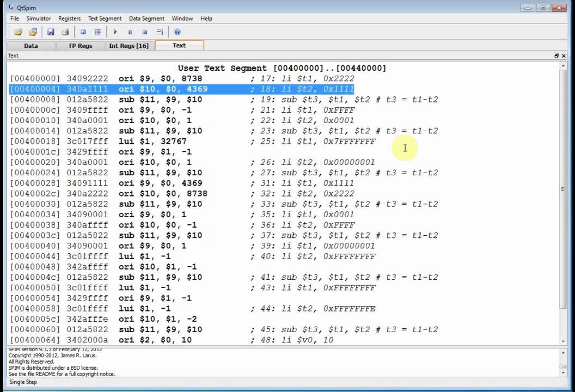Viewport: 575px width, 392px height.
Task: Click the Clear Registers toolbar icon
Action: point(83,32)
